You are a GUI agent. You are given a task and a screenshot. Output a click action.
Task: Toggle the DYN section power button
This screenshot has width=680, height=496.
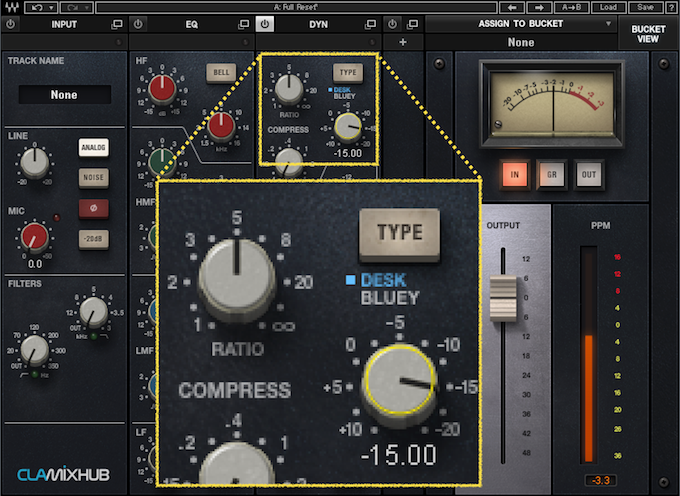point(265,24)
